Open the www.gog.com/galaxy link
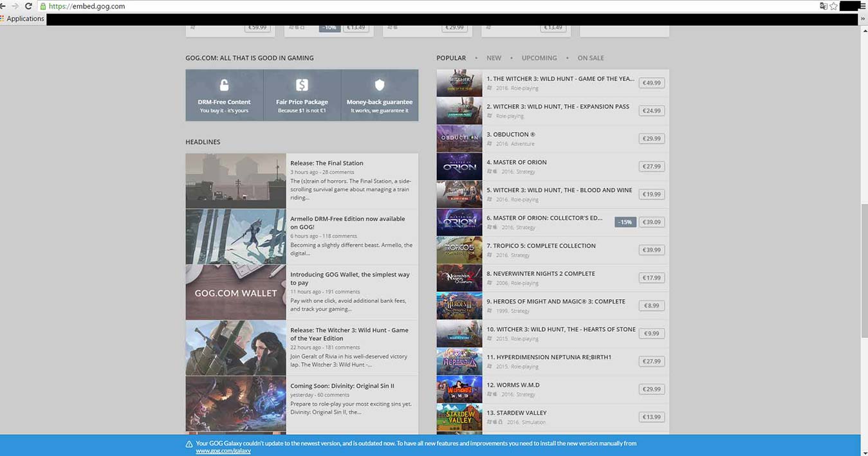 click(x=223, y=451)
